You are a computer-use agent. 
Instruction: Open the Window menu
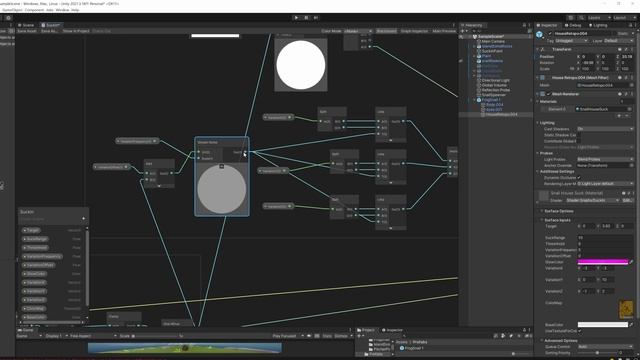(62, 10)
